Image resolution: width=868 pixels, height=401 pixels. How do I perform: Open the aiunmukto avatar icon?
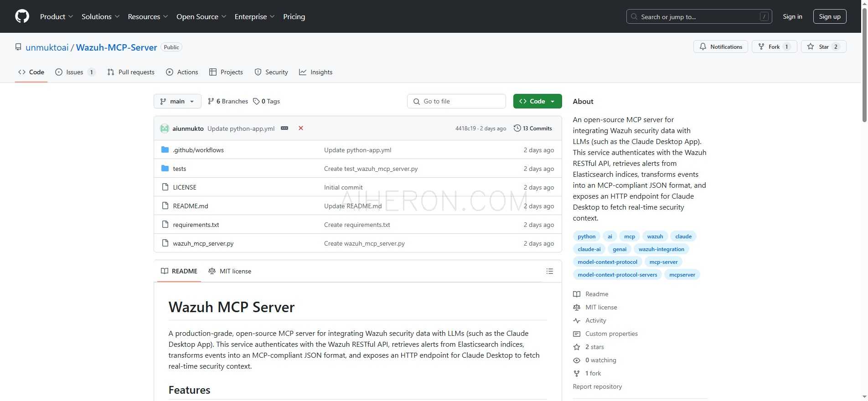pyautogui.click(x=165, y=129)
